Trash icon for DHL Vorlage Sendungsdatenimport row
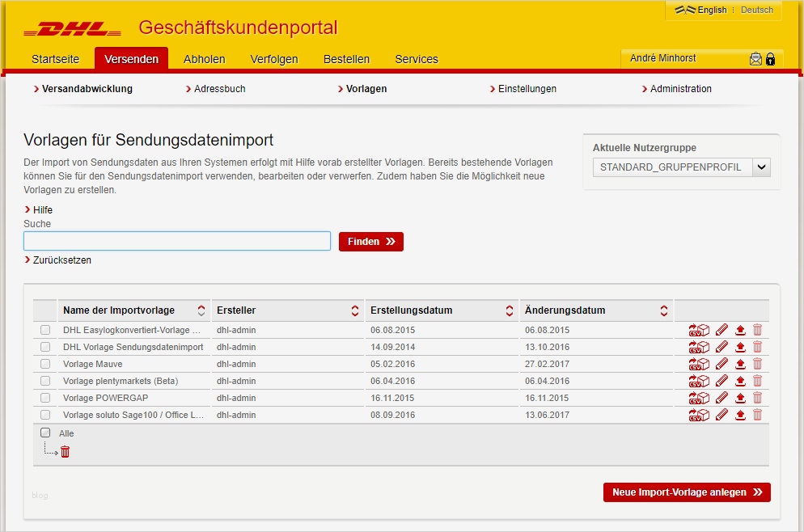This screenshot has height=532, width=804. coord(757,347)
